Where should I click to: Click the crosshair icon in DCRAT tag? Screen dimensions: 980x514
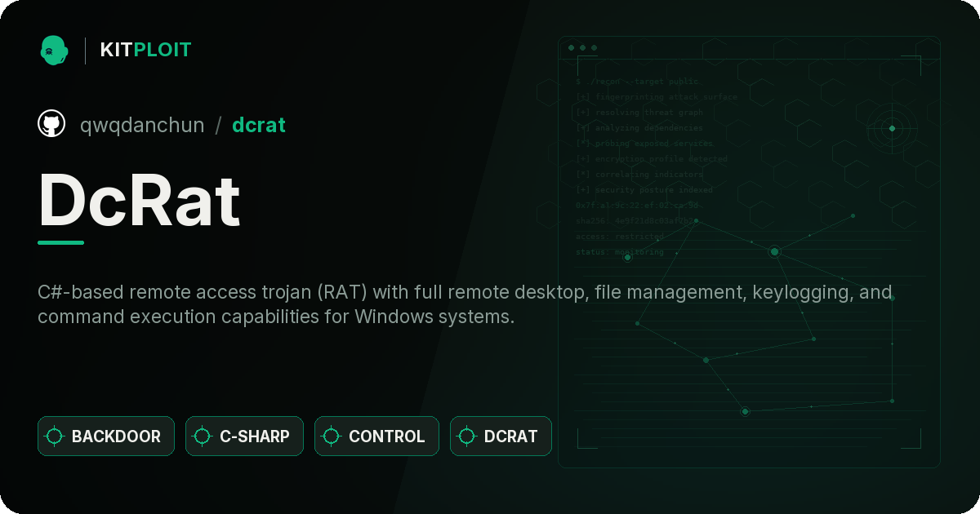pos(467,436)
